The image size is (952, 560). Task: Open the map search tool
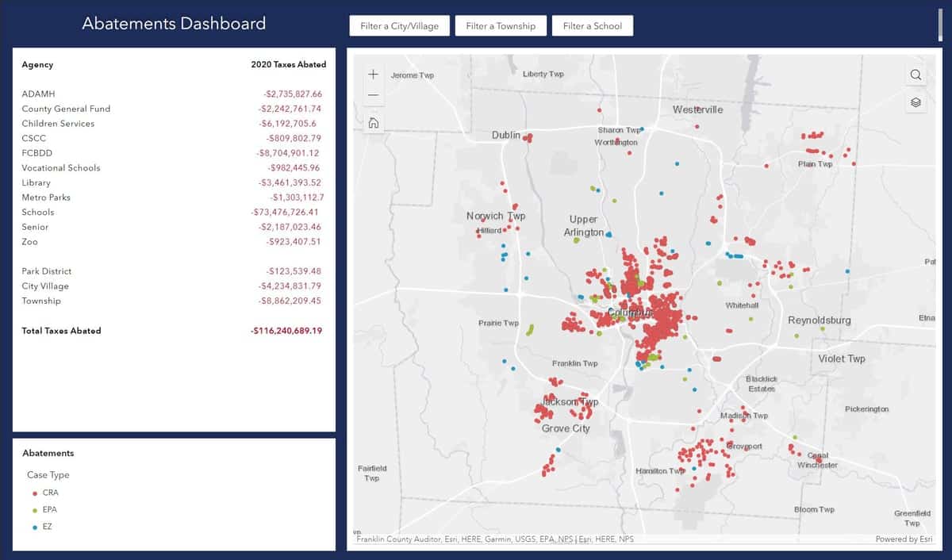pos(916,75)
